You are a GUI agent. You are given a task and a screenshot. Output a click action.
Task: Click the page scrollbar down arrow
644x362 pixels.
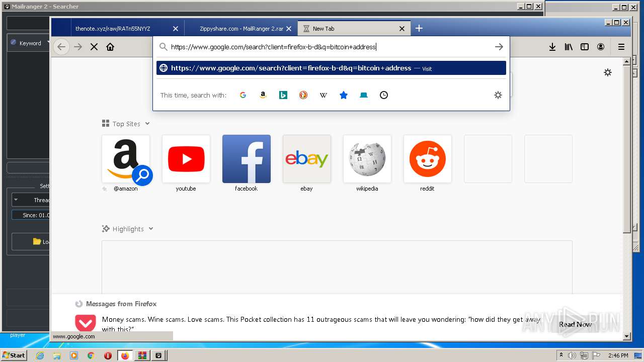point(626,336)
